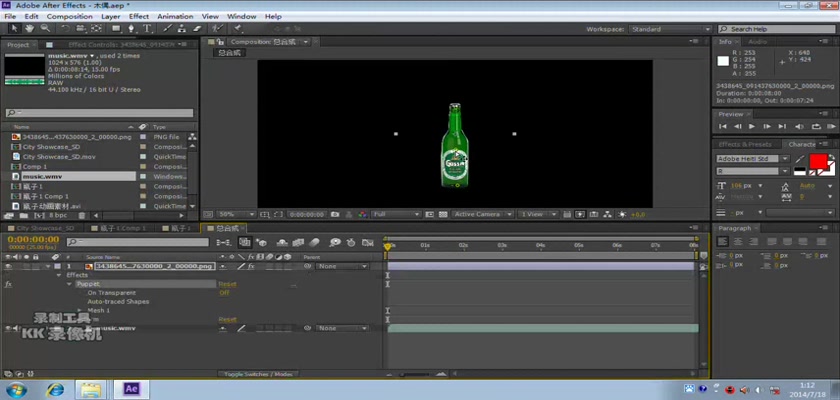Open the Workspace Standard dropdown
This screenshot has width=840, height=400.
tap(666, 29)
